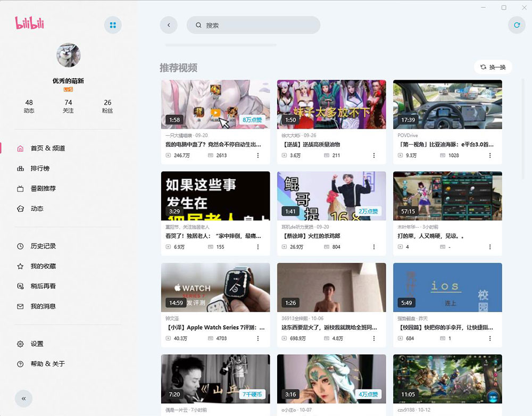Screen dimensions: 532x416
Task: Collapse the sidebar with the double-chevron button
Action: click(x=23, y=398)
